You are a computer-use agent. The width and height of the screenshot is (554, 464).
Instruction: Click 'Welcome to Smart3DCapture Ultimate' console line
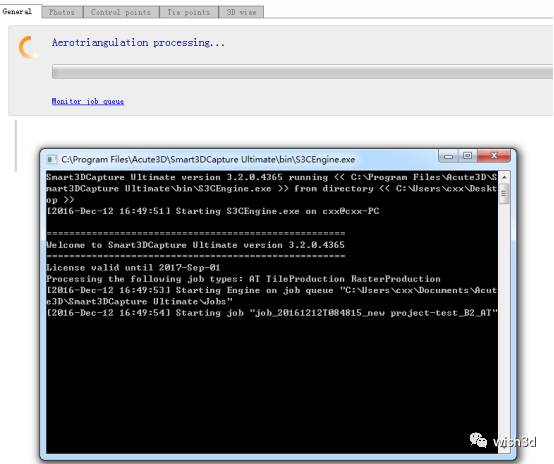click(x=195, y=245)
